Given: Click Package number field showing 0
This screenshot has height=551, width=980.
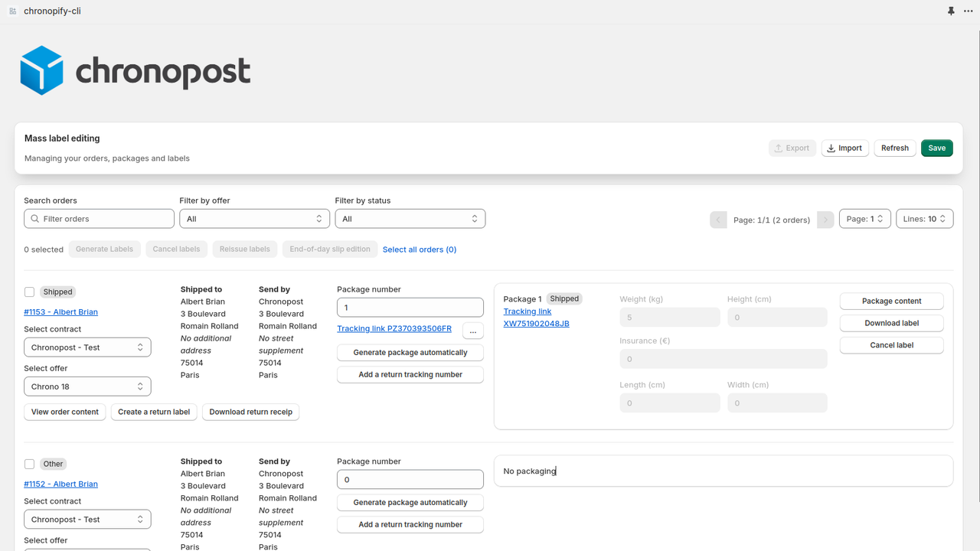Looking at the screenshot, I should 410,480.
